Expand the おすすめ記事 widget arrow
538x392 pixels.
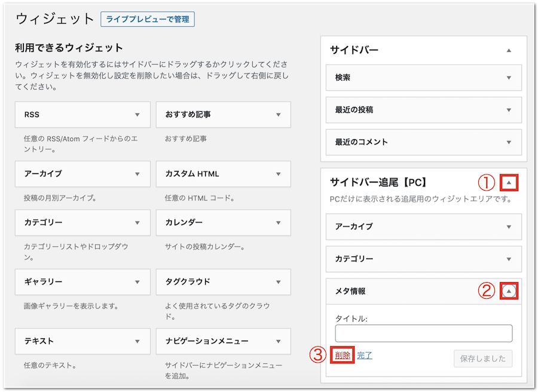(x=278, y=115)
